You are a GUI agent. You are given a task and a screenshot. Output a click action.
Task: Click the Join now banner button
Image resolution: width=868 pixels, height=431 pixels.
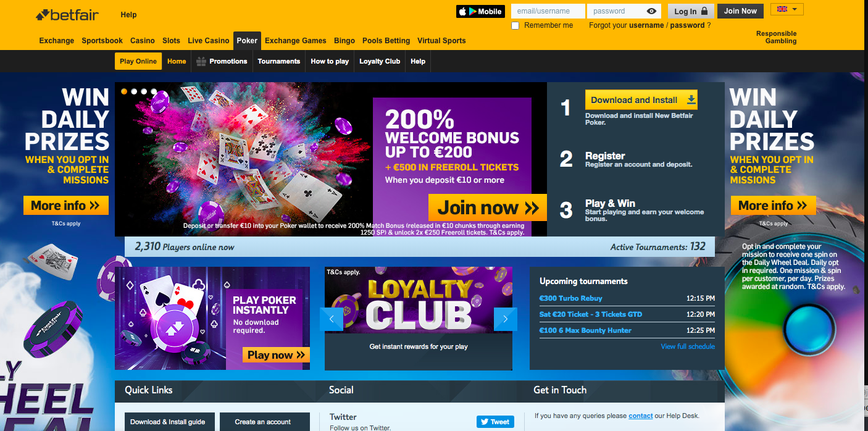488,207
